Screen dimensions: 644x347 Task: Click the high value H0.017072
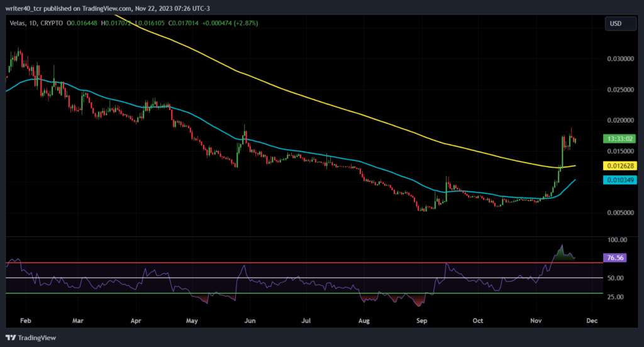116,23
